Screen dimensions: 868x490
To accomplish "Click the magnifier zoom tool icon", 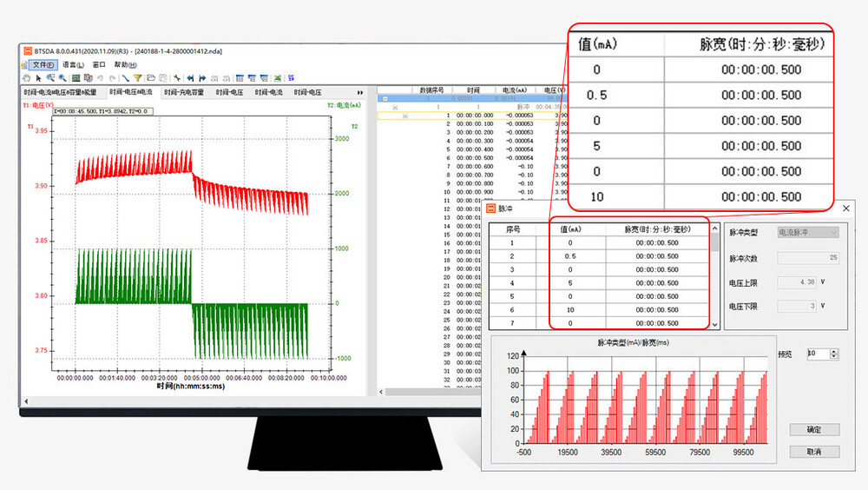I will pos(62,77).
